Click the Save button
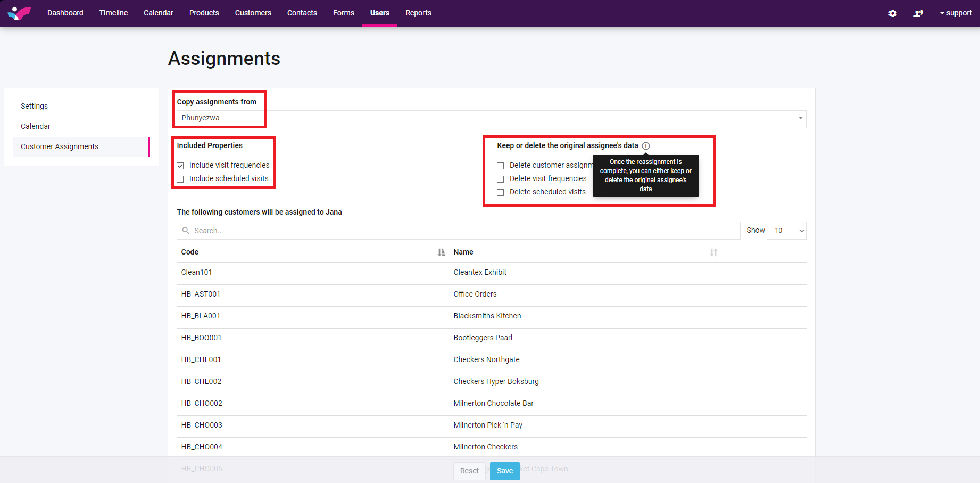Screen dimensions: 980x483 pyautogui.click(x=504, y=471)
